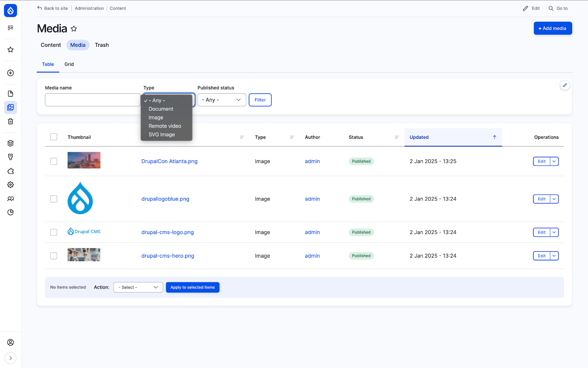Click the Media name input field

tap(93, 100)
